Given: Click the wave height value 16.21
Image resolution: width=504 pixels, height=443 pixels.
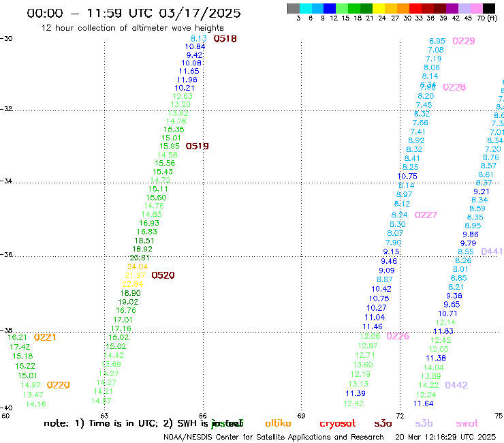Looking at the screenshot, I should tap(17, 337).
